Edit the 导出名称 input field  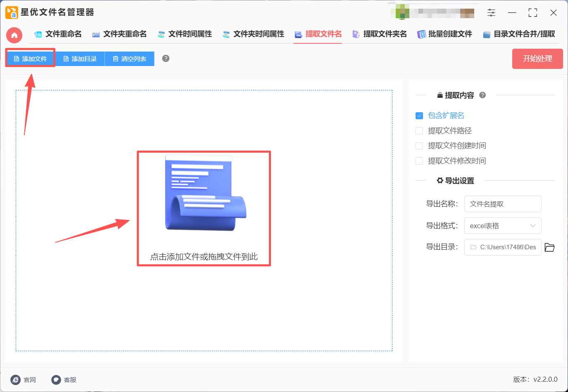click(503, 204)
